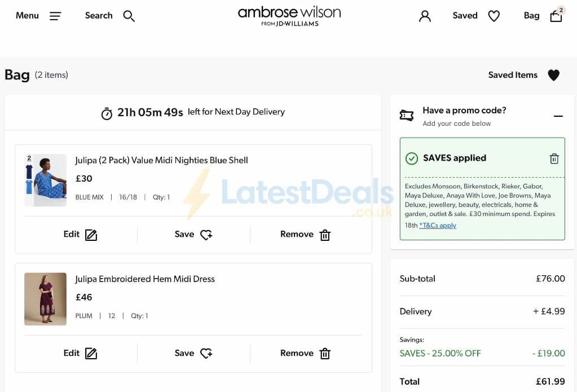Click the heart-plus icon for Midi Dress
This screenshot has width=577, height=392.
(206, 353)
